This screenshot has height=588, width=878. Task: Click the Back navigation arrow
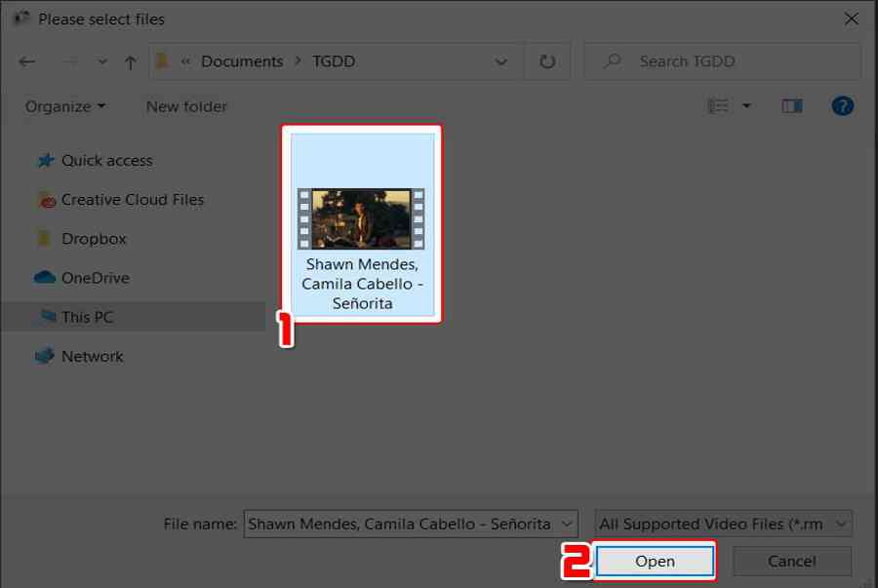(x=27, y=61)
